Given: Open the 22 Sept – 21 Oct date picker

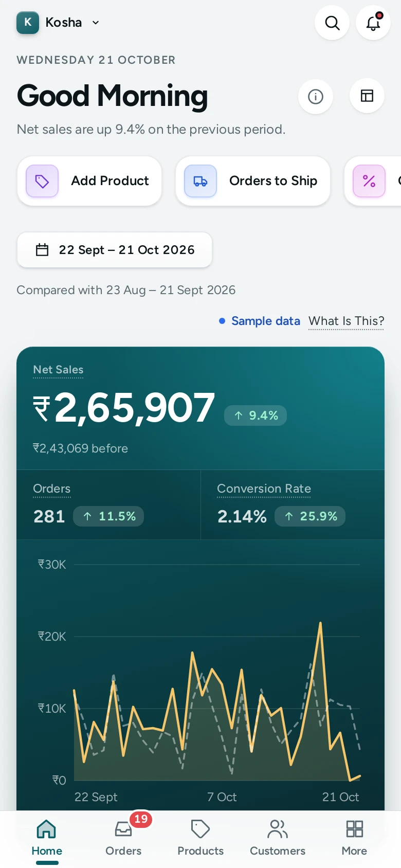Looking at the screenshot, I should [x=115, y=250].
